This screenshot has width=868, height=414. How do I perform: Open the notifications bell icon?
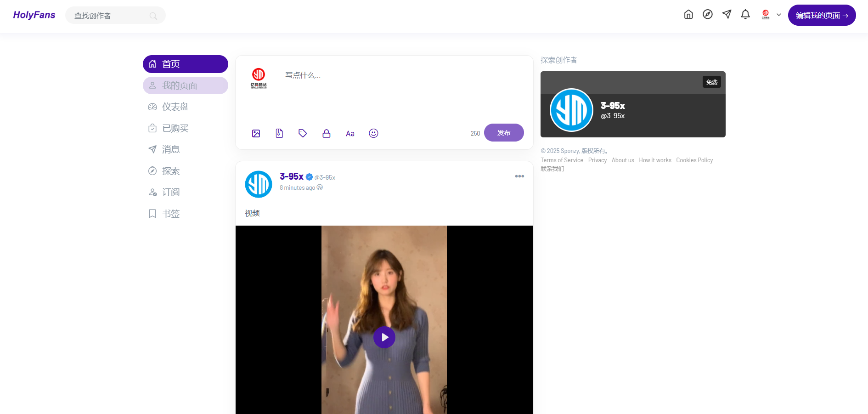745,15
